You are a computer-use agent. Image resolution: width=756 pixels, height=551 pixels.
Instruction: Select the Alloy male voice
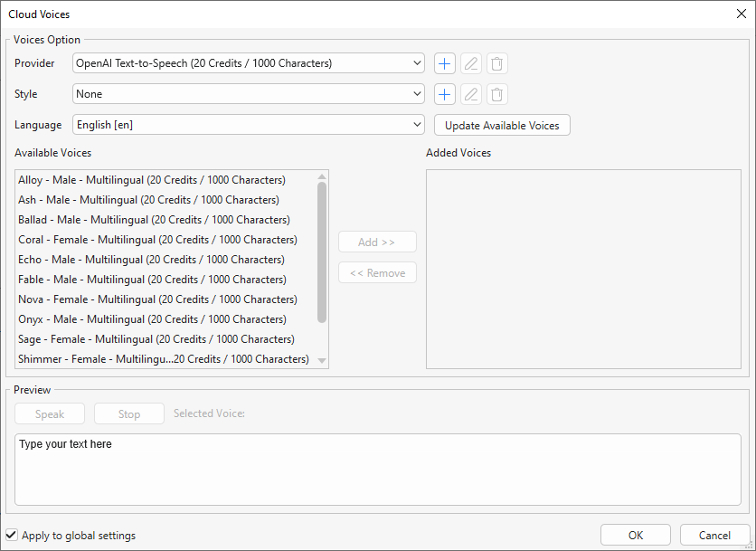pyautogui.click(x=151, y=180)
